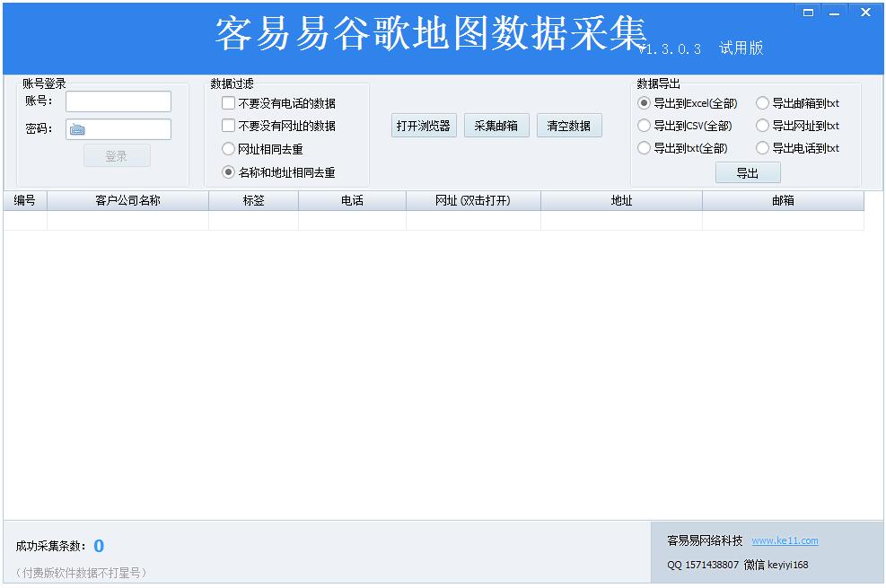Enable the 不要没有网址的数据 checkbox
The image size is (886, 588).
pos(228,126)
